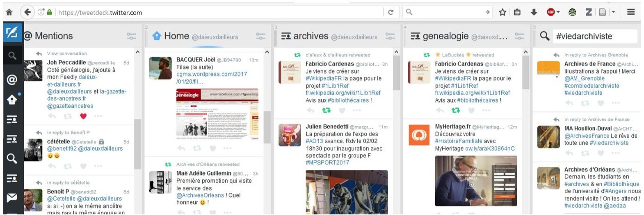Open #HistoireFamiliale hashtag link
The image size is (644, 215).
click(459, 141)
